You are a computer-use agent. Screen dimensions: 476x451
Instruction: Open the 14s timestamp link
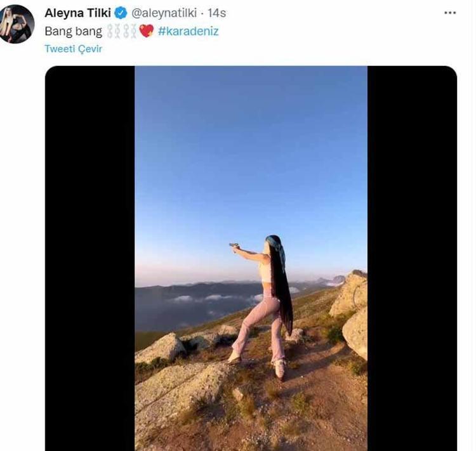(x=217, y=13)
